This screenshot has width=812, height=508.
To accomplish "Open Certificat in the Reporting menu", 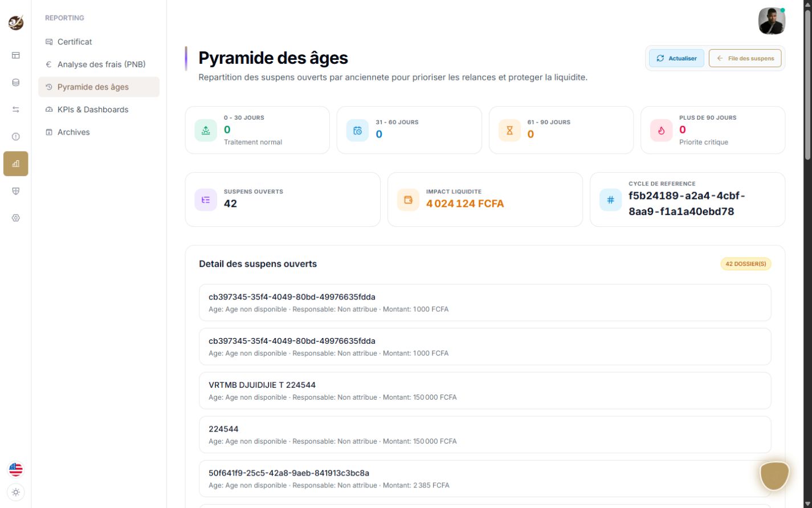I will coord(99,42).
